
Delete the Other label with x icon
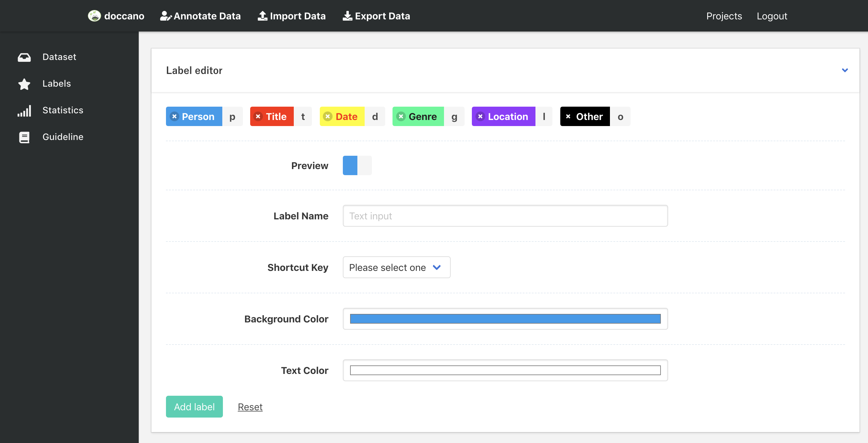(x=568, y=116)
